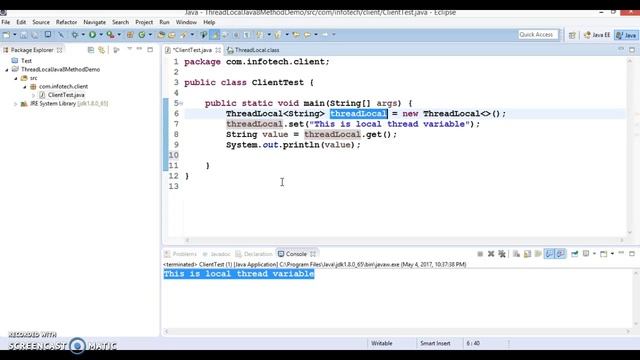
Task: Open the New Java Class dropdown arrow
Action: point(150,35)
